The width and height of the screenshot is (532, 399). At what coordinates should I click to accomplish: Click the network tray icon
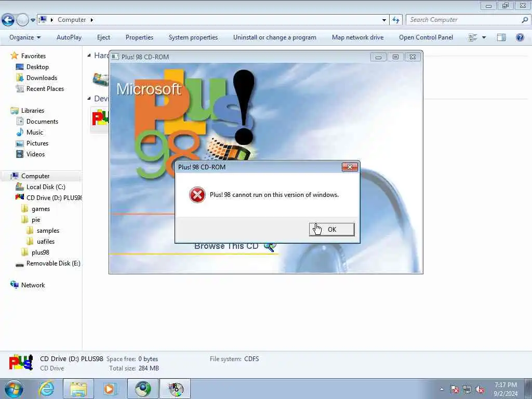[x=467, y=389]
